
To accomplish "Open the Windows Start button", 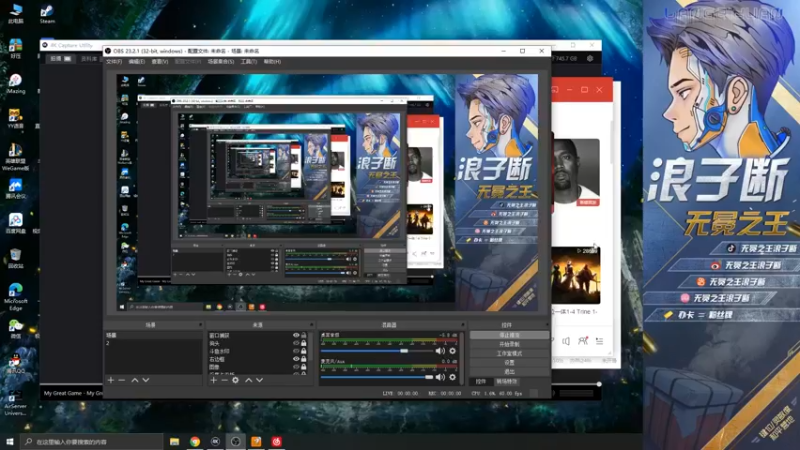I will click(9, 441).
